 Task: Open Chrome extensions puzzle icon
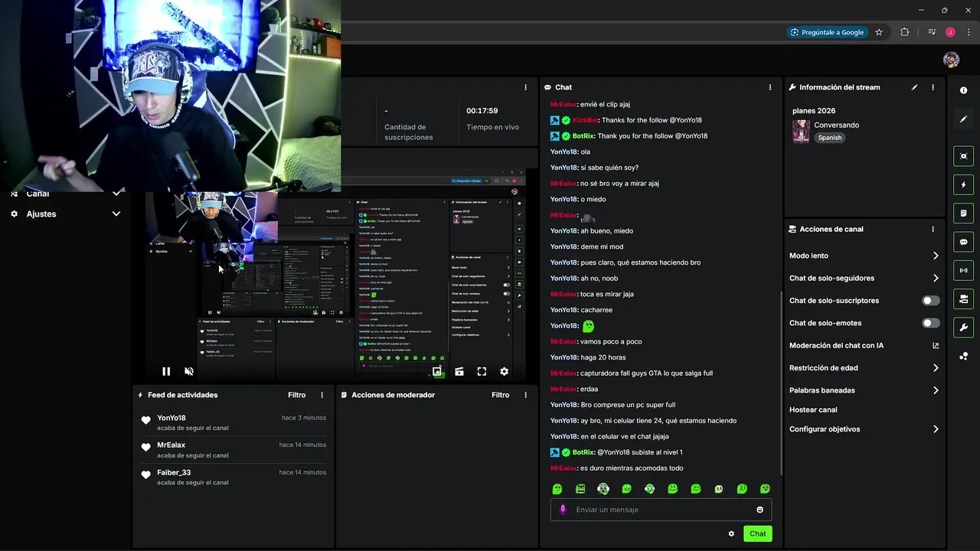tap(905, 32)
